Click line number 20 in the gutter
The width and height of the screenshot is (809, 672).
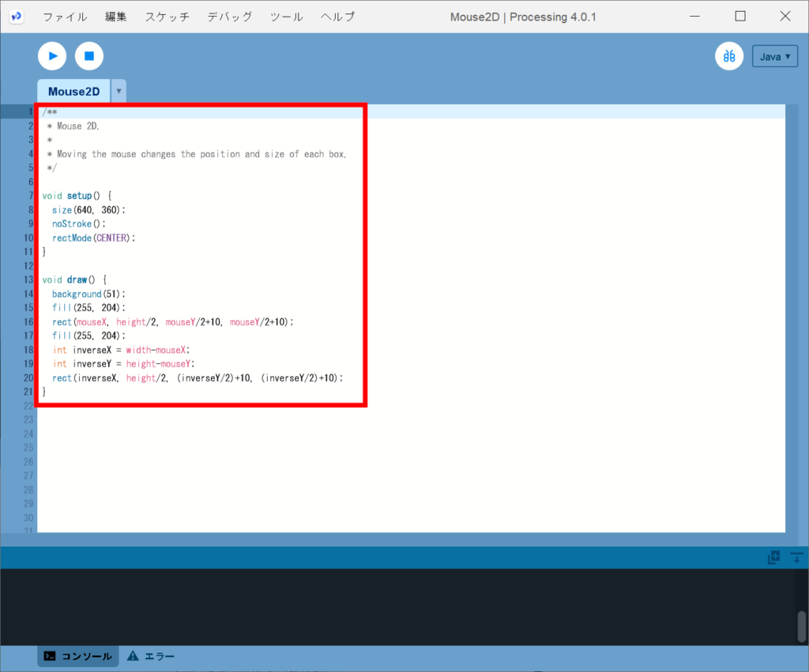point(28,378)
